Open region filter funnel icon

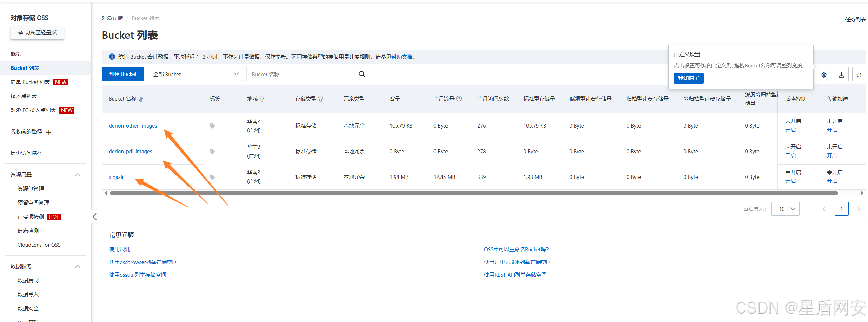pyautogui.click(x=262, y=99)
